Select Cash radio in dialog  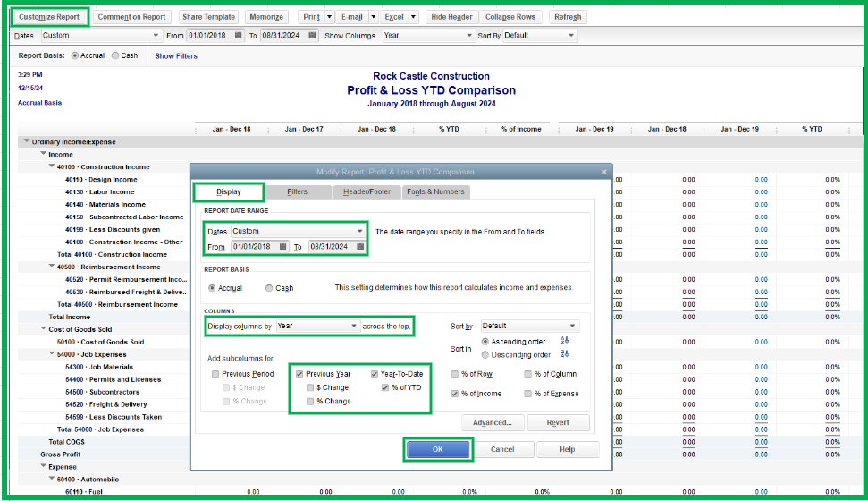point(269,288)
